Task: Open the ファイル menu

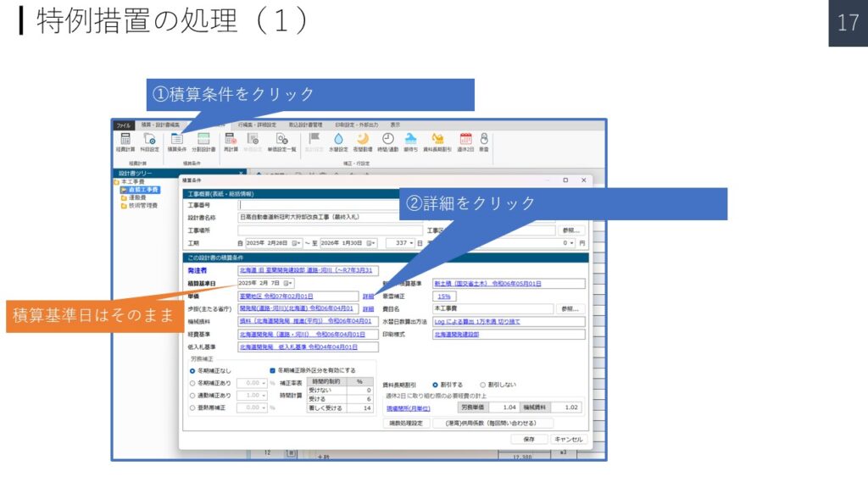Action: click(x=124, y=125)
